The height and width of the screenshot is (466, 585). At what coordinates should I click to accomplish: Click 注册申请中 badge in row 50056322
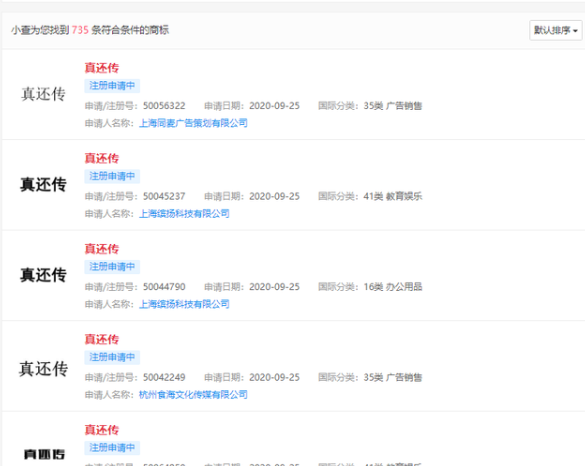[112, 86]
